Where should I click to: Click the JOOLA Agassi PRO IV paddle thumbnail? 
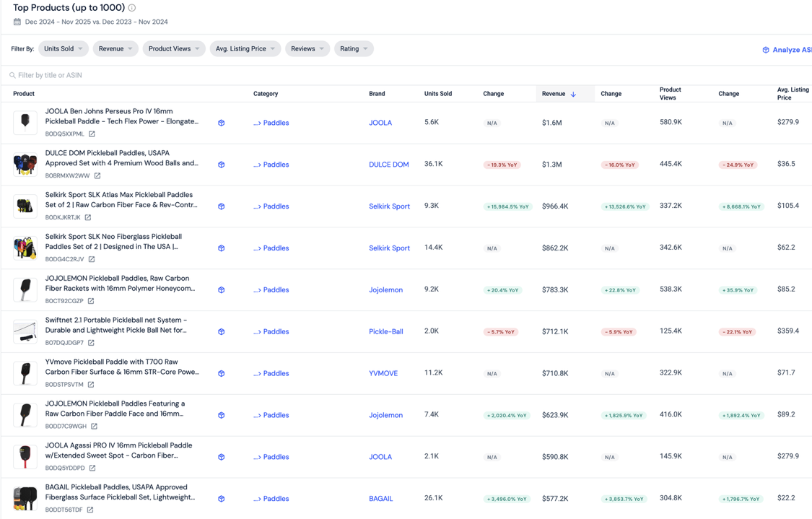(25, 457)
